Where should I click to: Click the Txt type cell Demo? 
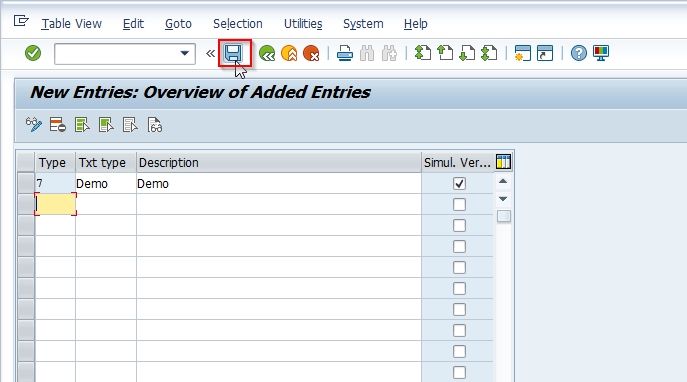pyautogui.click(x=106, y=184)
